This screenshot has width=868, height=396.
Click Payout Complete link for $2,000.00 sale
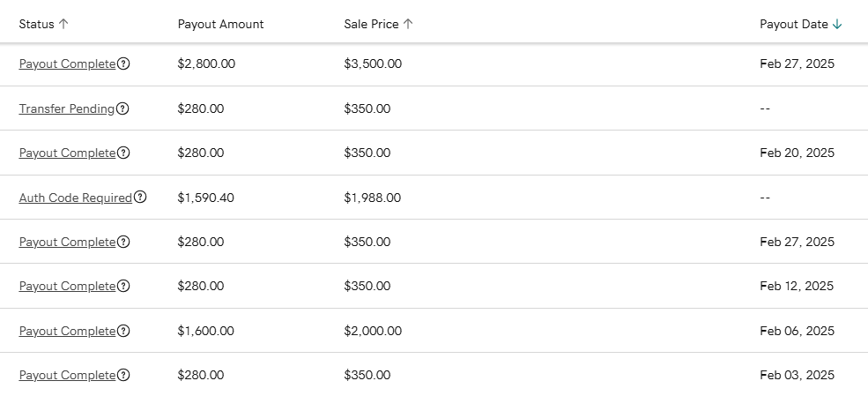(x=67, y=331)
